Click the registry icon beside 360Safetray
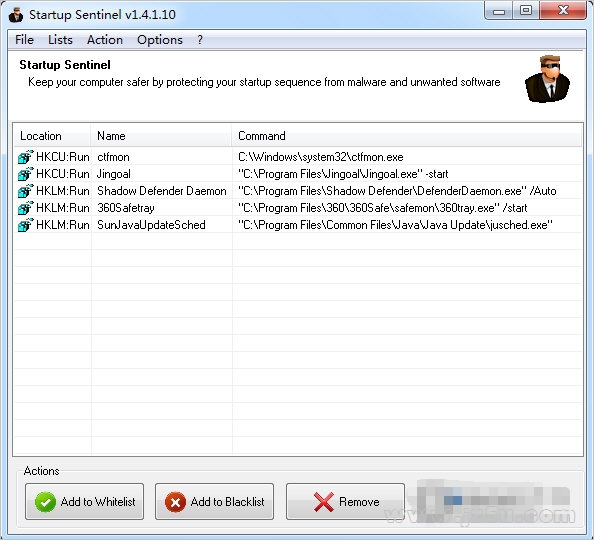 coord(25,208)
